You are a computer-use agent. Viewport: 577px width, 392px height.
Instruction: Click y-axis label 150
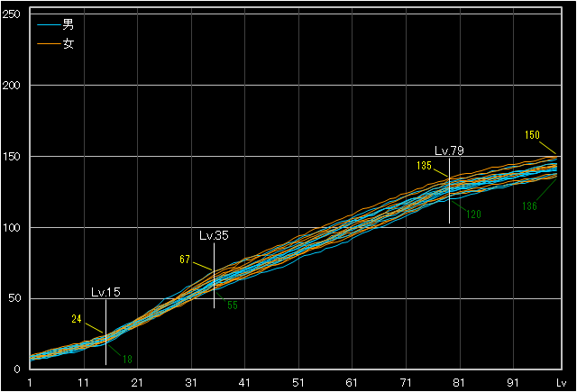pyautogui.click(x=11, y=157)
